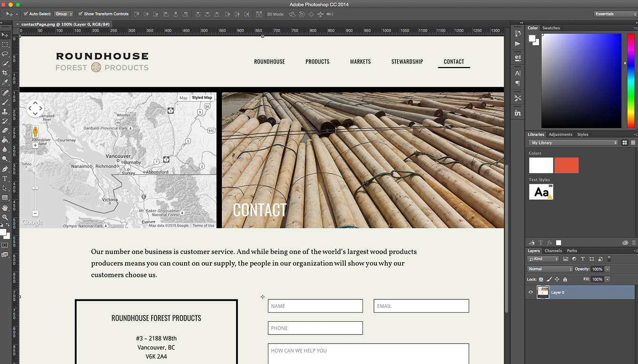The image size is (638, 364).
Task: Open the Character panel icon
Action: (x=518, y=73)
